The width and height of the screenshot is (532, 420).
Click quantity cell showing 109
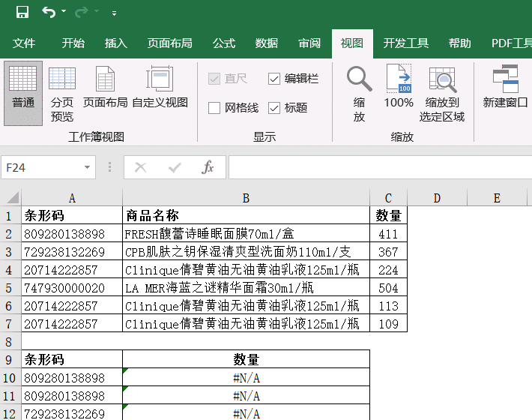click(388, 324)
